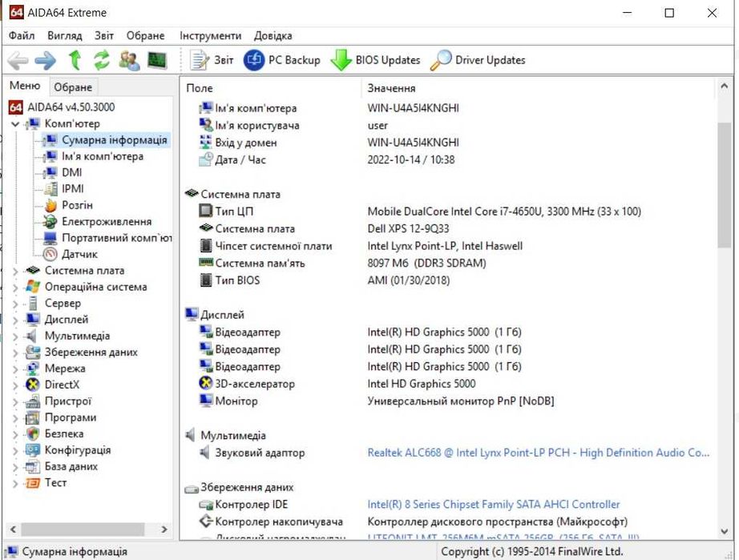The image size is (739, 560).
Task: Expand the Мережа tree node
Action: (15, 369)
